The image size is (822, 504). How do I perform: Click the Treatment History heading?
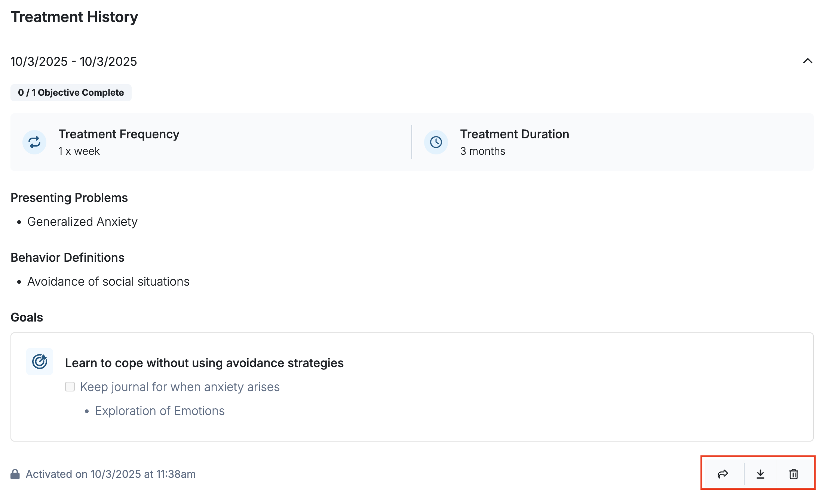point(74,17)
